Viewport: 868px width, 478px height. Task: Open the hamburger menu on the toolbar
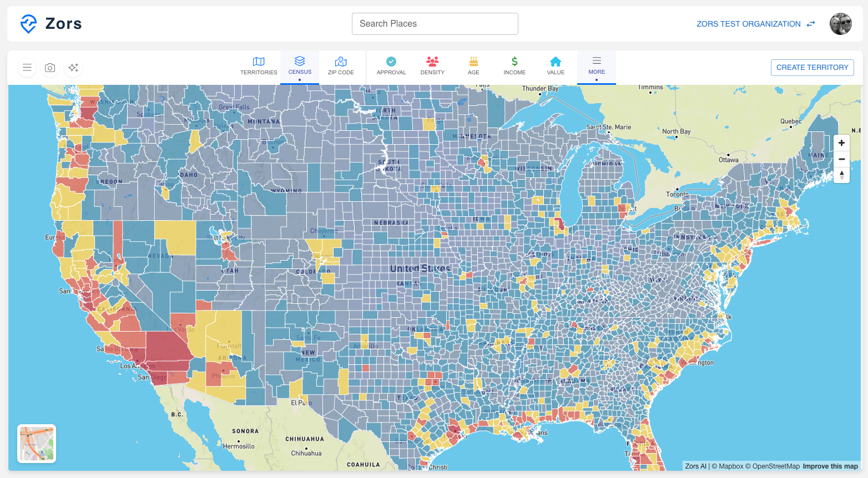(27, 67)
